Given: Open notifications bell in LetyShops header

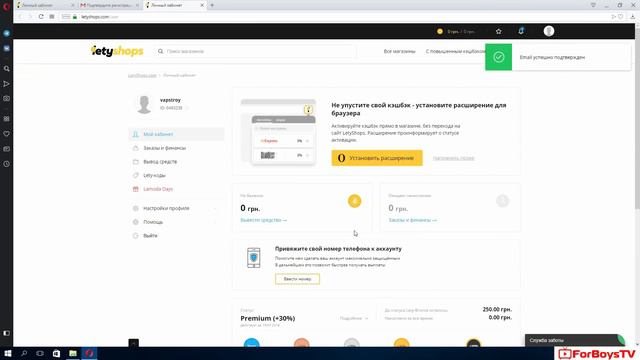Looking at the screenshot, I should point(521,31).
